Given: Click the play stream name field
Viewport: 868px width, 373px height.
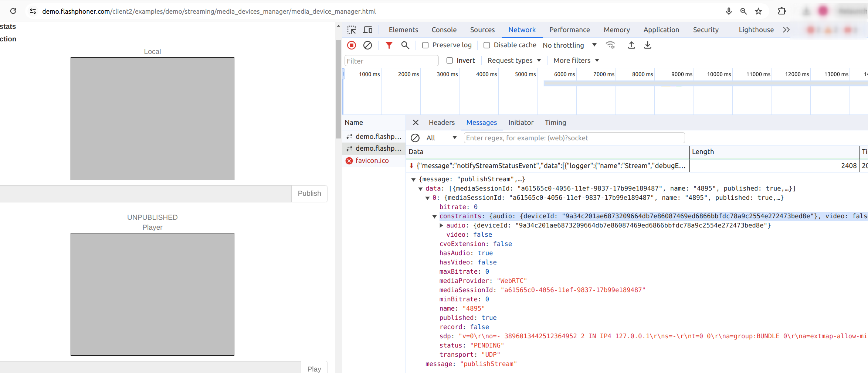Looking at the screenshot, I should [150, 367].
